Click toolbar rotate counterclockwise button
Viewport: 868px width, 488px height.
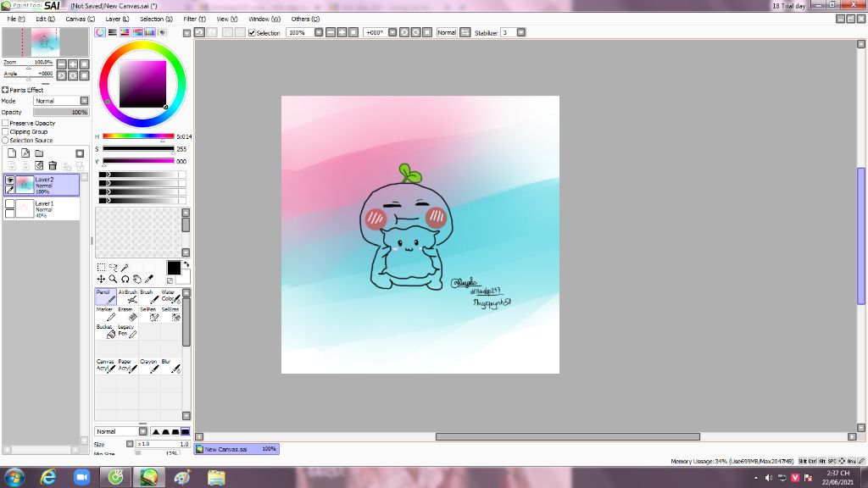(x=404, y=33)
